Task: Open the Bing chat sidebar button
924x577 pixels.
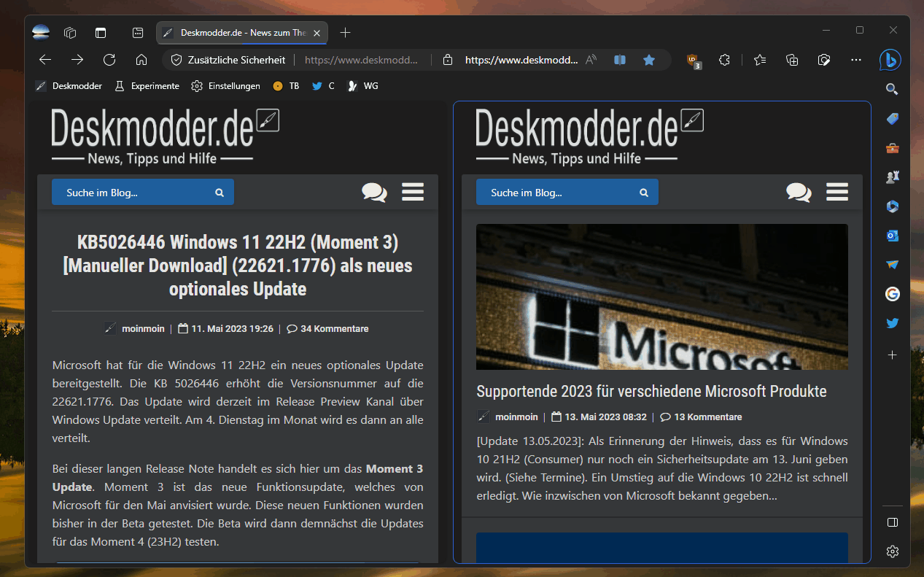Action: [890, 60]
